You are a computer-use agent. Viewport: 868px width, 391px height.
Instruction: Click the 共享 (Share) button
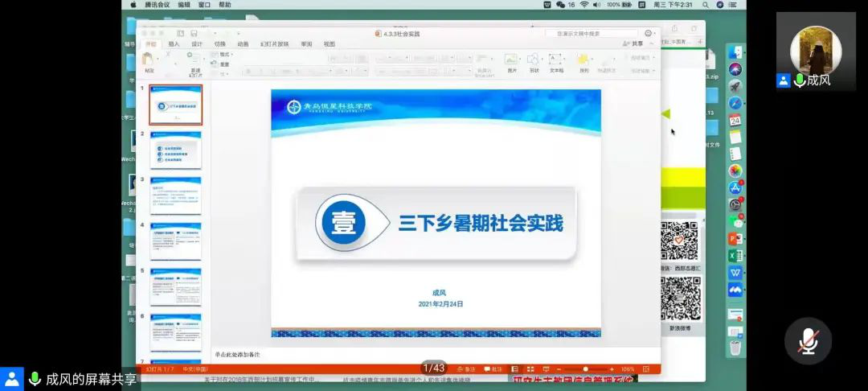(633, 44)
